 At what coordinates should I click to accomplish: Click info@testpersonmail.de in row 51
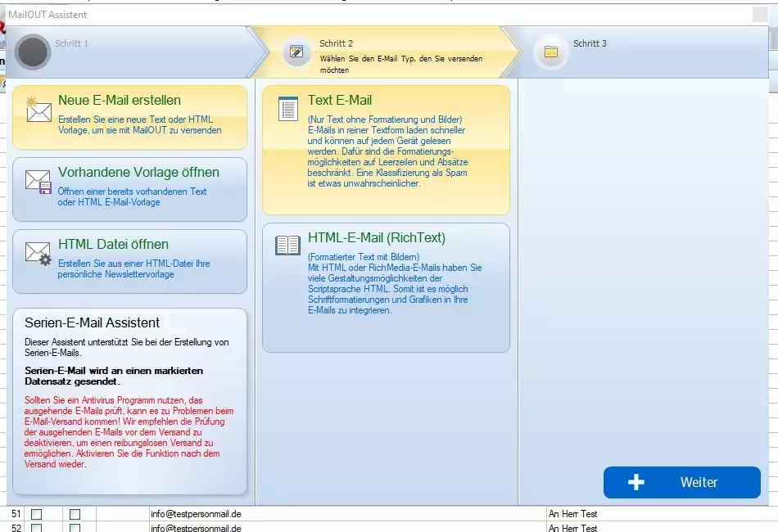click(x=196, y=514)
